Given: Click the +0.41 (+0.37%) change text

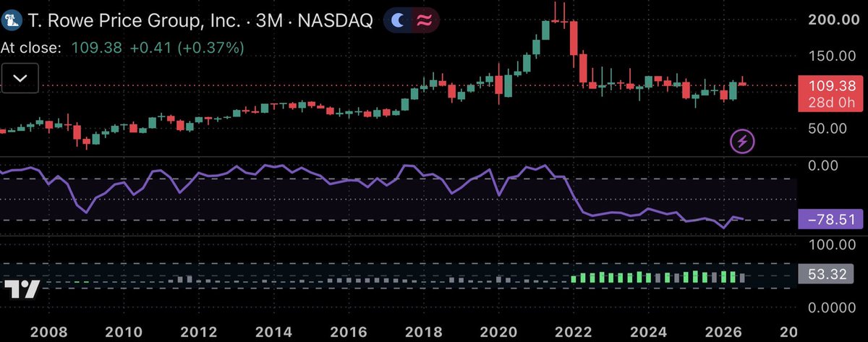Looking at the screenshot, I should tap(187, 48).
